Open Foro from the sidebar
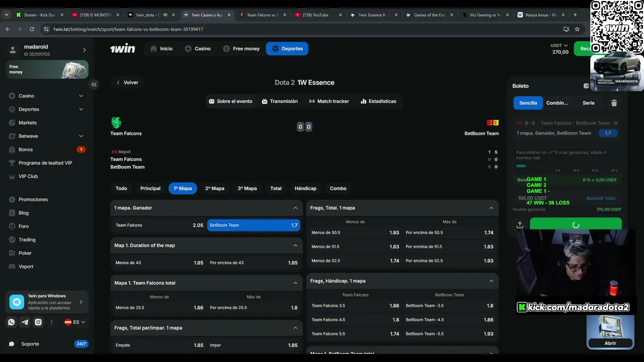 [24, 226]
